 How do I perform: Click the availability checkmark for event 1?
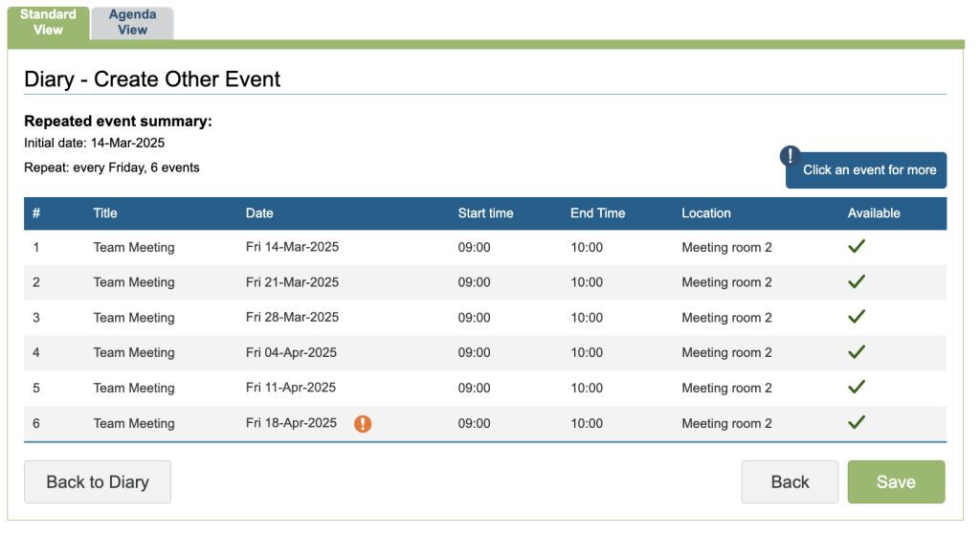click(x=857, y=247)
